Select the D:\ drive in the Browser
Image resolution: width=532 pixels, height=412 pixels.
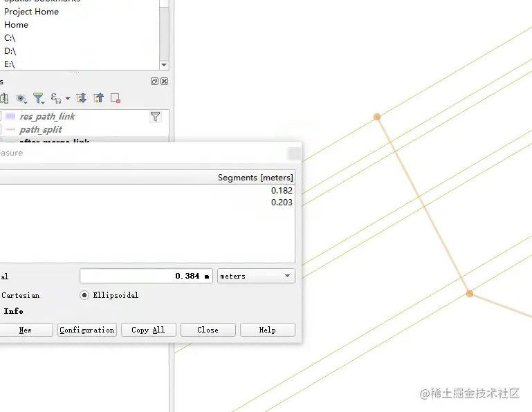(x=10, y=51)
